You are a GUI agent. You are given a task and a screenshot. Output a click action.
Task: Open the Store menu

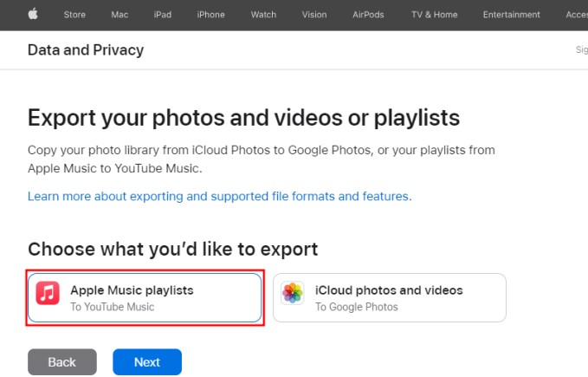(75, 15)
